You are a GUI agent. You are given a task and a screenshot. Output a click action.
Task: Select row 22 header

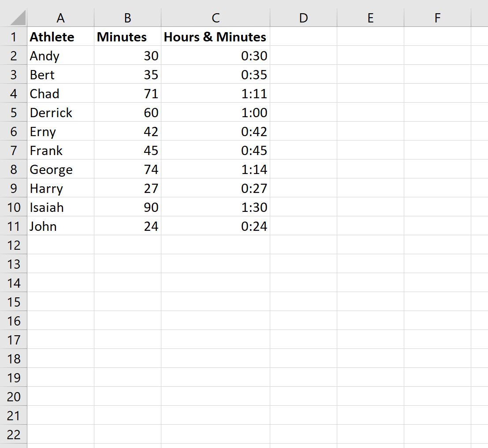point(13,434)
